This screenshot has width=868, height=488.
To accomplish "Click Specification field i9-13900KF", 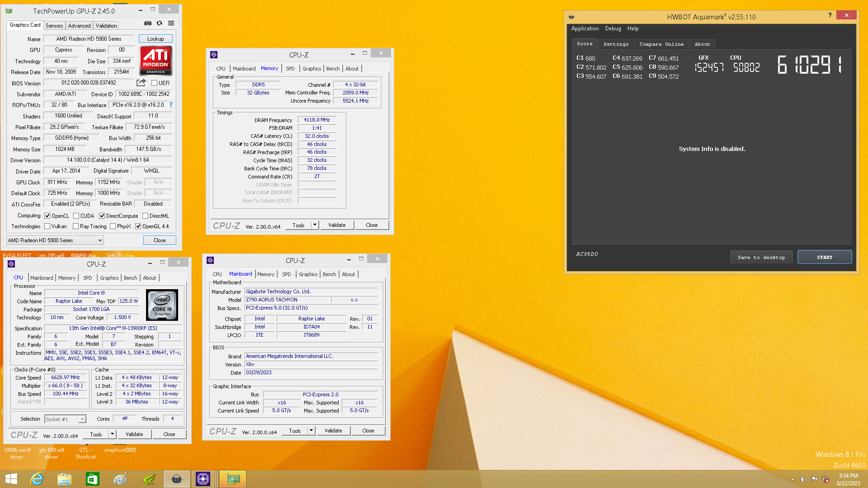I will (x=113, y=328).
